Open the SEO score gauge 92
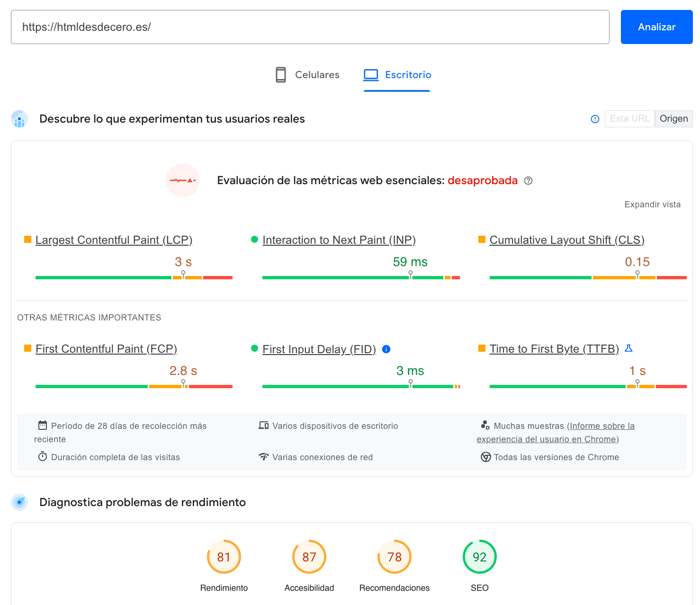Screen dimensions: 700x605 479,557
